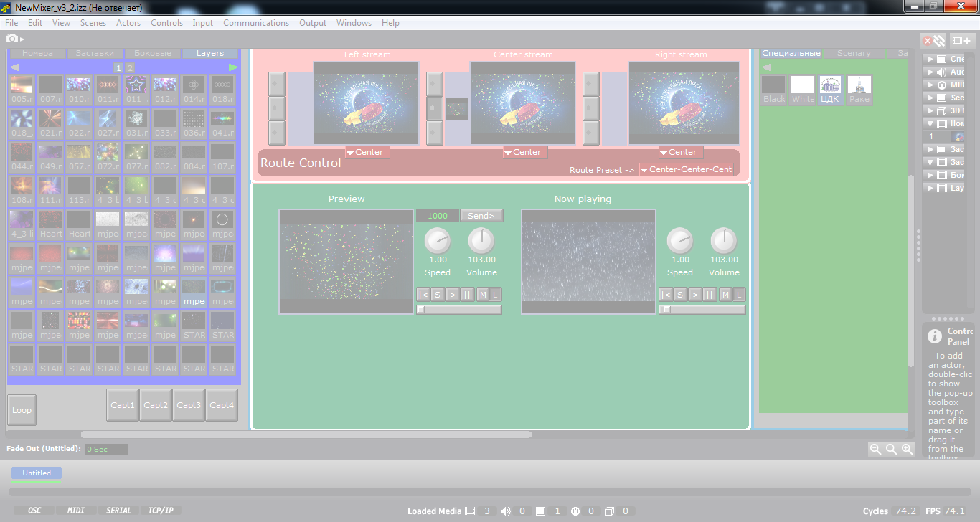Select the 005.r layer clip thumbnail

[22, 90]
